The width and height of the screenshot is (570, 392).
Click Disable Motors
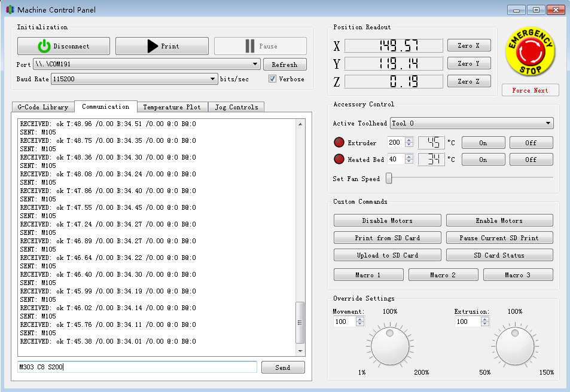click(387, 220)
